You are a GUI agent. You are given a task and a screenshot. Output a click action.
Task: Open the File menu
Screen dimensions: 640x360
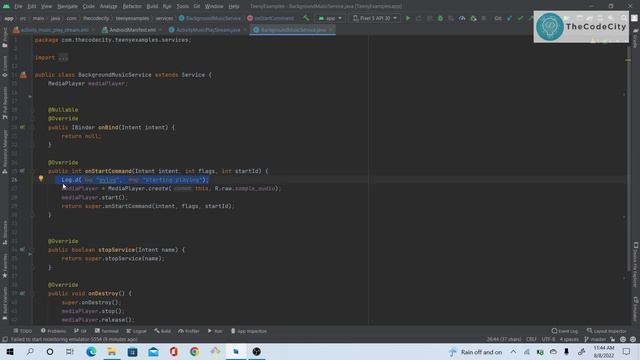pos(18,7)
